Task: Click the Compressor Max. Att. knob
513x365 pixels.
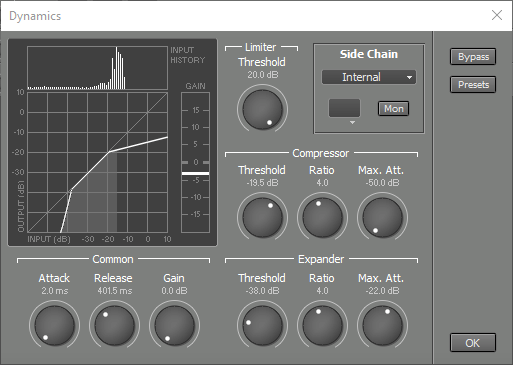Action: (382, 218)
